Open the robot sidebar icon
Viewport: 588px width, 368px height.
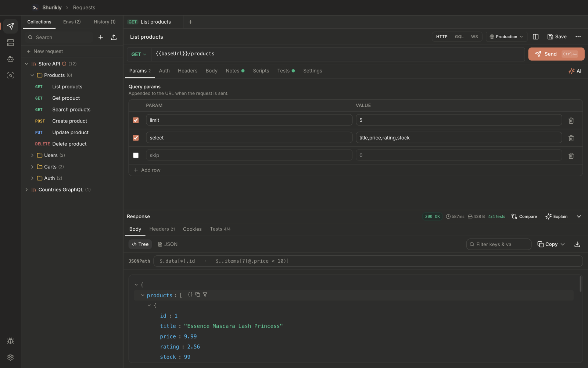(x=10, y=59)
